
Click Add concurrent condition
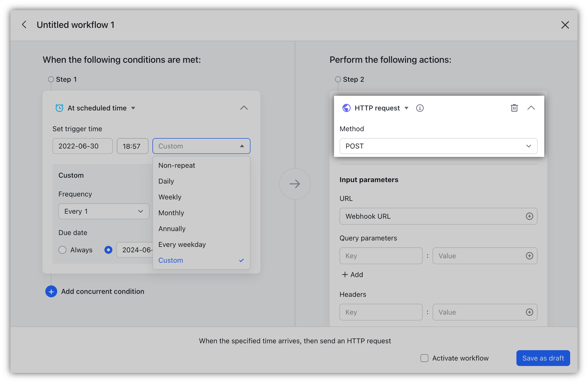click(x=102, y=291)
